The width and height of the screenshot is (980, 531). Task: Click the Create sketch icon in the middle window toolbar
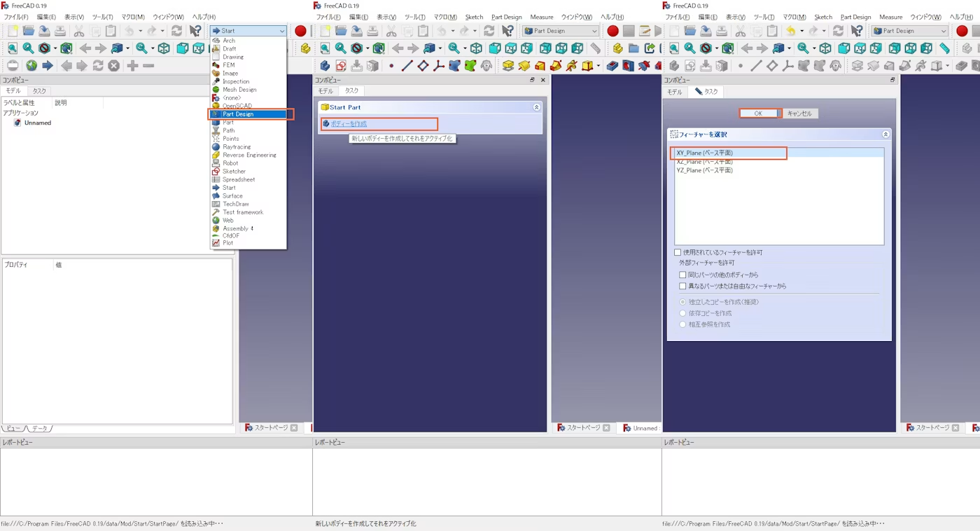[341, 66]
